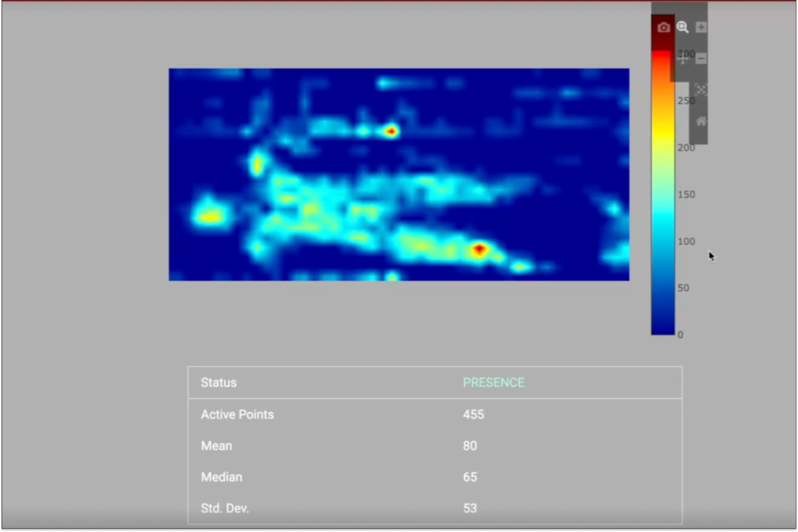Click the autoscale expand-arrows icon
This screenshot has height=532, width=798.
701,90
